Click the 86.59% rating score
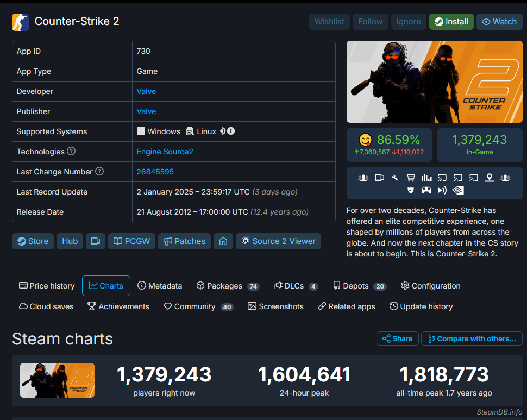The image size is (527, 420). [398, 140]
